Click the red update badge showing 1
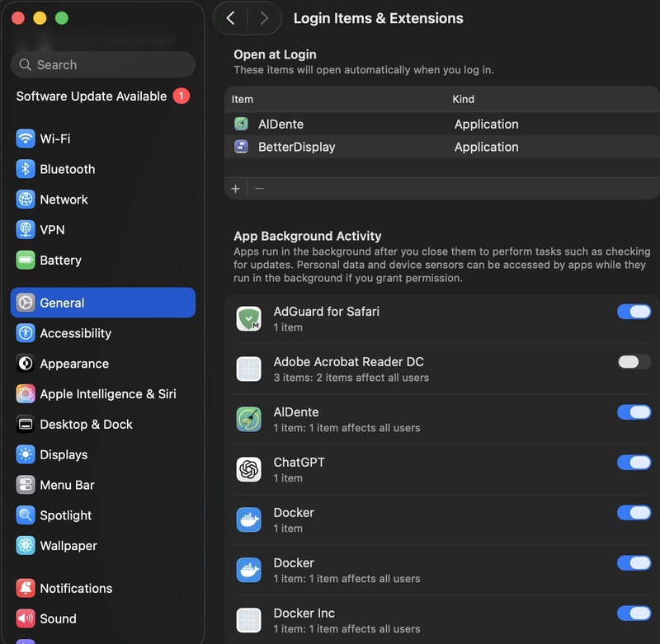This screenshot has height=644, width=660. pyautogui.click(x=181, y=96)
